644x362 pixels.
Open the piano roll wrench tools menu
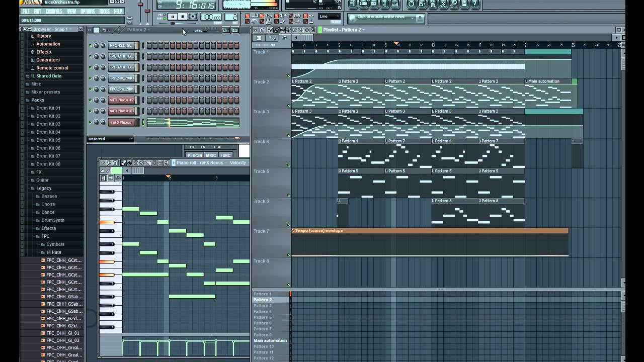pyautogui.click(x=109, y=163)
